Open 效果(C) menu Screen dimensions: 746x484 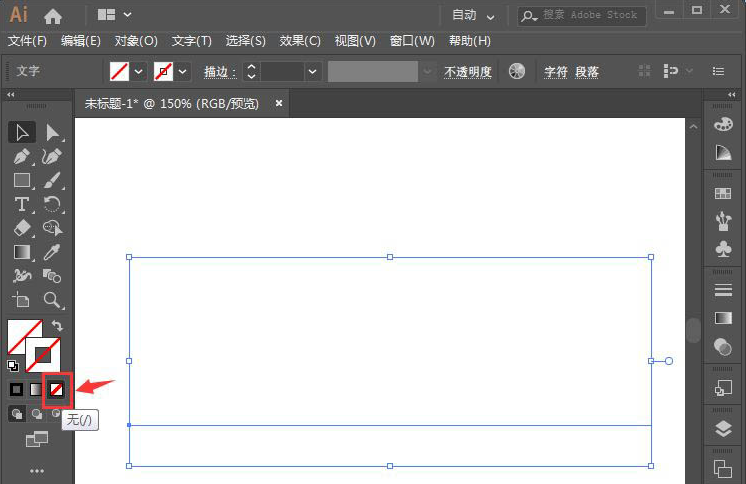tap(300, 41)
